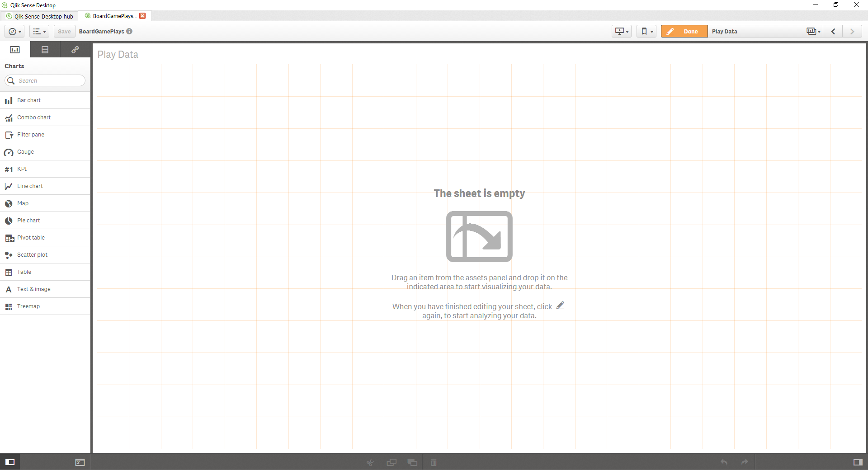Close the BoardGamePlays tab
The width and height of the screenshot is (868, 470).
(x=142, y=16)
